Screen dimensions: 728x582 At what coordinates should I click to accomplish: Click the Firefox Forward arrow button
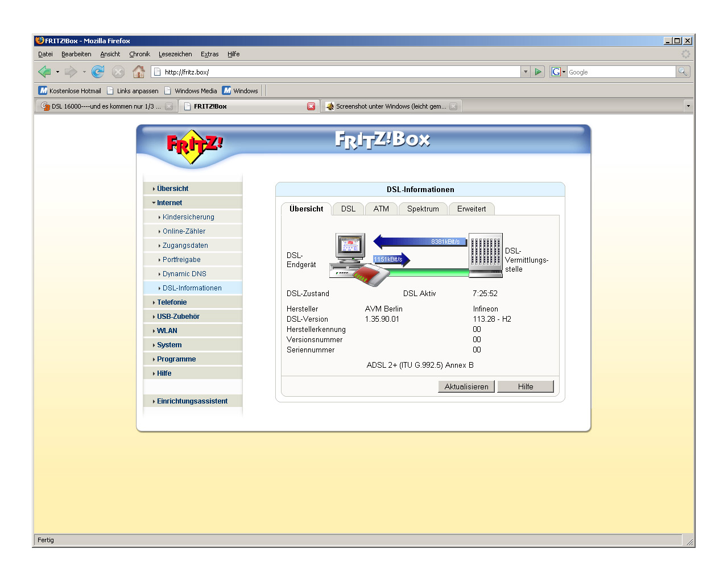click(71, 72)
